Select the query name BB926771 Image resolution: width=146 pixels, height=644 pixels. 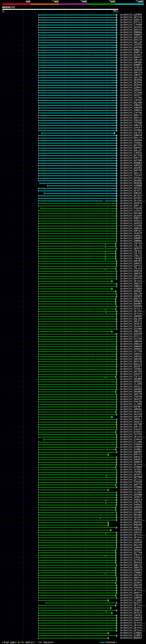(8, 8)
